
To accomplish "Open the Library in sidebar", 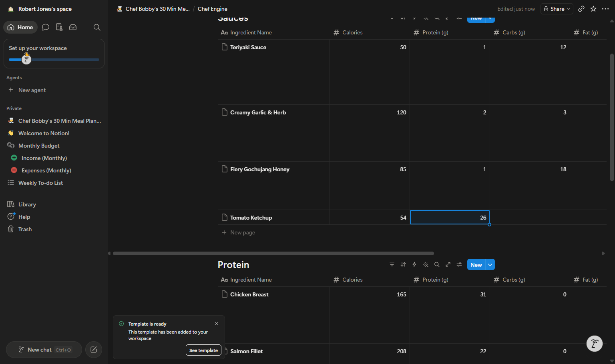I will 54,204.
